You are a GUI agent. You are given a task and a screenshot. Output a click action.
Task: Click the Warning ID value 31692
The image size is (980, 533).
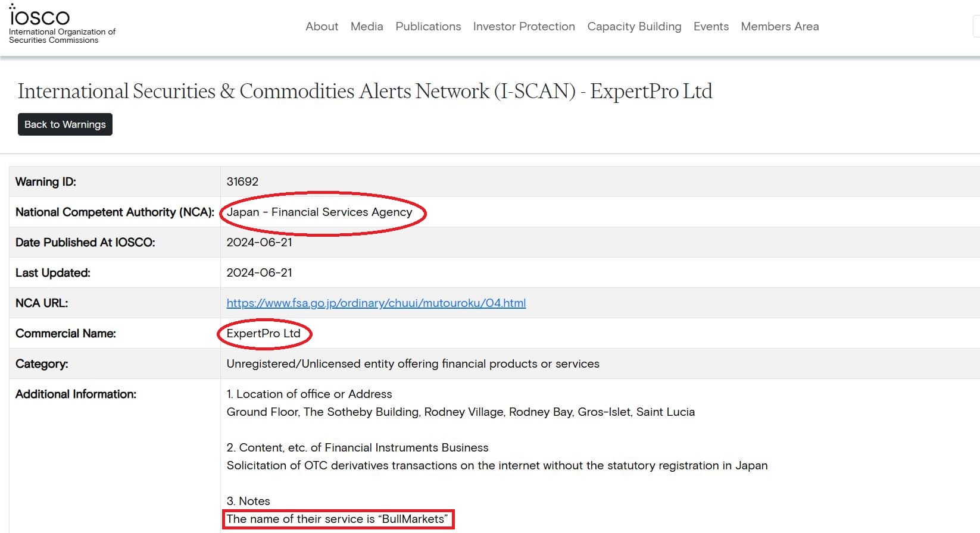[x=242, y=182]
